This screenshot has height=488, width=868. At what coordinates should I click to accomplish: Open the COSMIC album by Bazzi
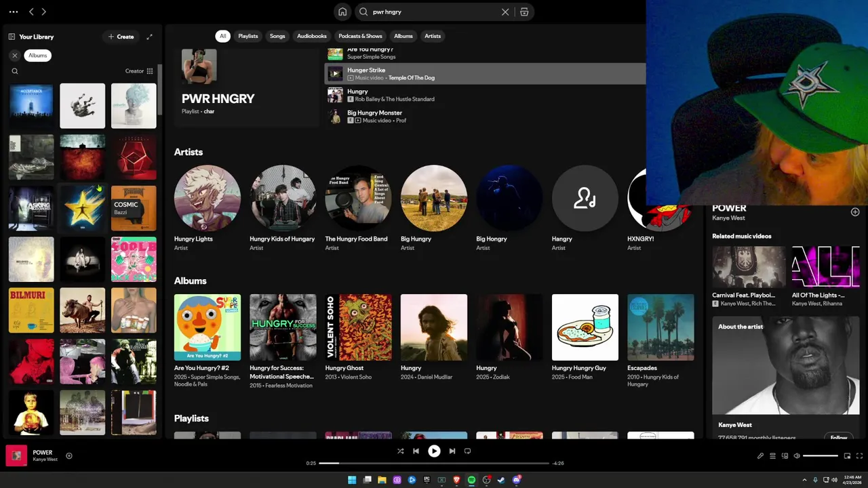(134, 208)
